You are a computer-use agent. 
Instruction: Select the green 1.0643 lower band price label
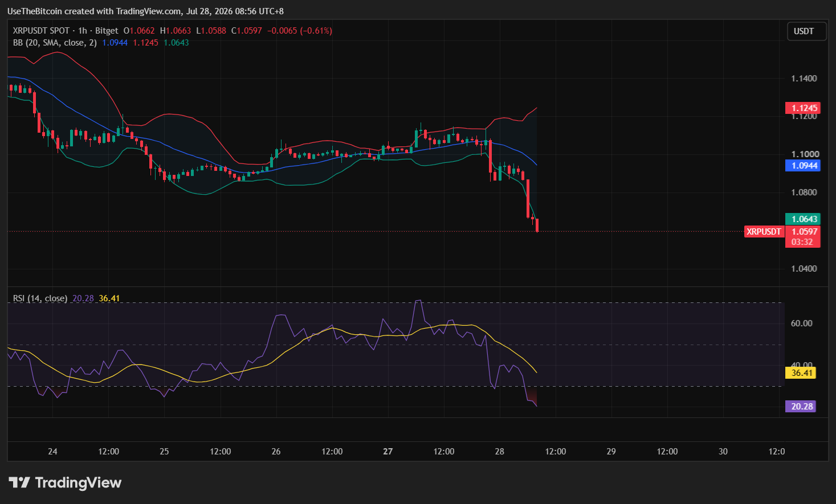tap(802, 219)
